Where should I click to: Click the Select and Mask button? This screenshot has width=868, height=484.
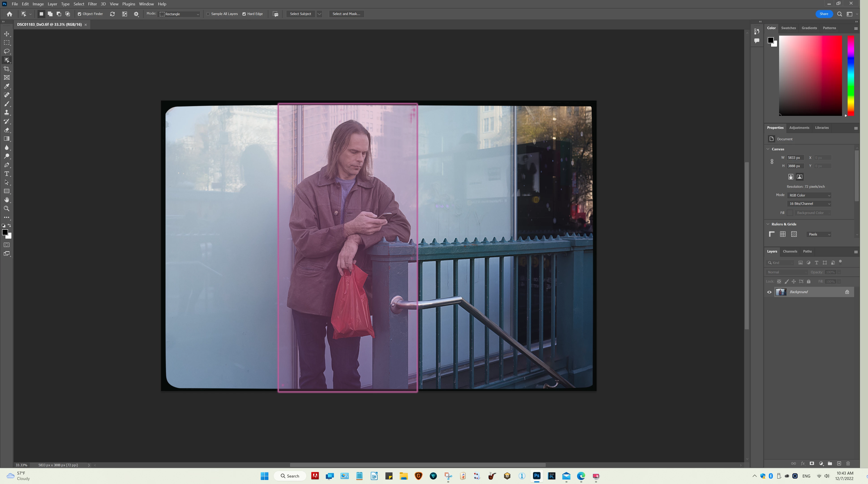coord(346,14)
